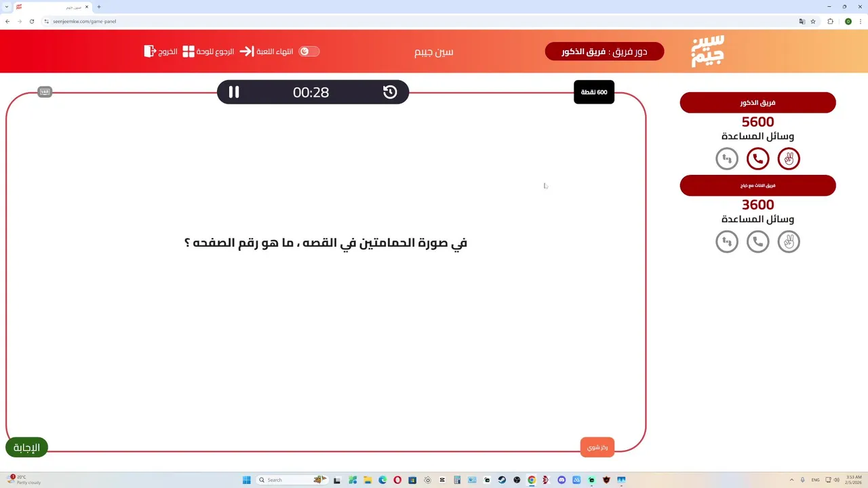
Task: Use the two-fingers lifeline under the 3600 score
Action: tap(789, 241)
